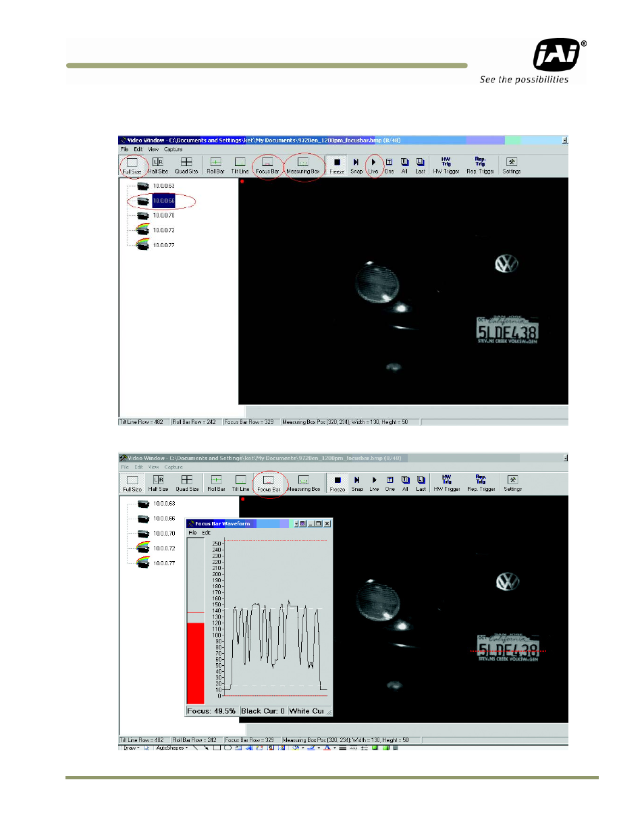Open File menu of Focus Bar Waveform window

click(192, 533)
